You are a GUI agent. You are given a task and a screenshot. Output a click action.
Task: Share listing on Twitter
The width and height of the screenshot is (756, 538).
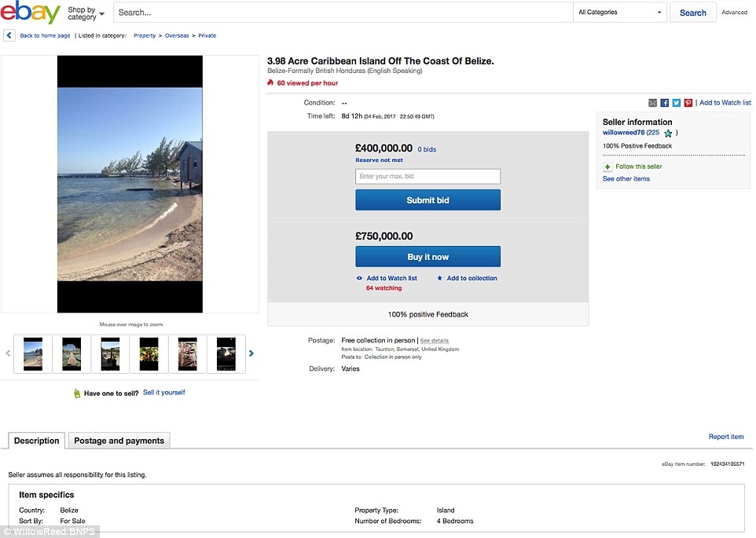676,103
